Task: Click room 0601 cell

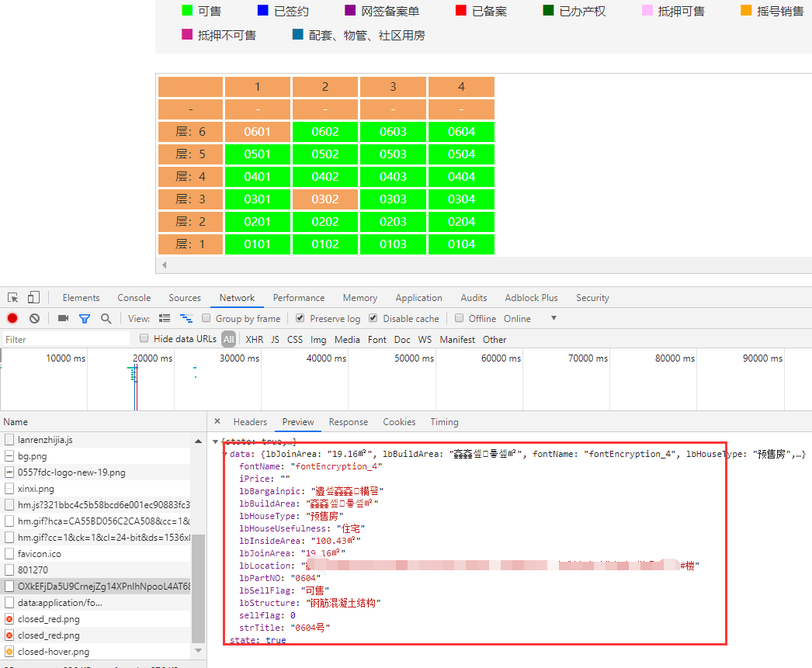Action: pyautogui.click(x=258, y=131)
